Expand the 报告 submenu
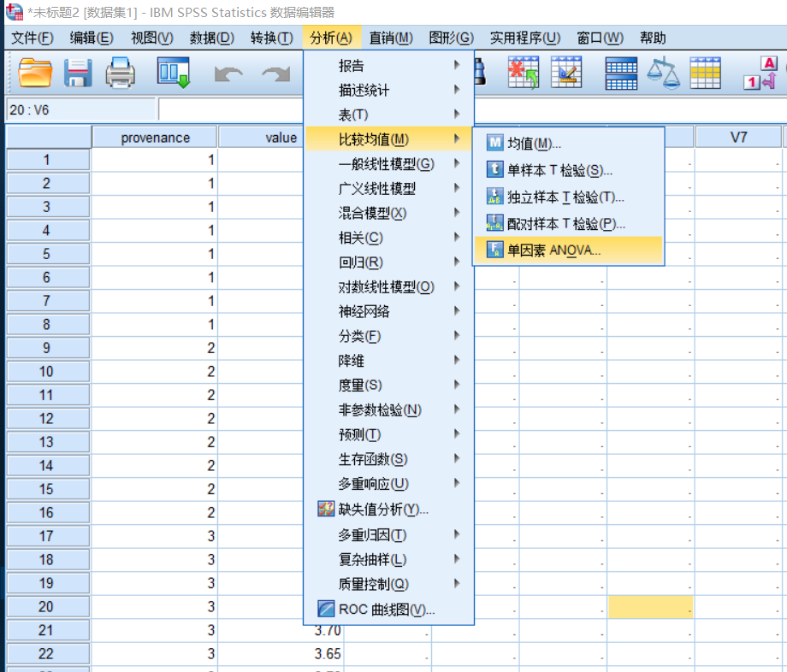 tap(389, 65)
